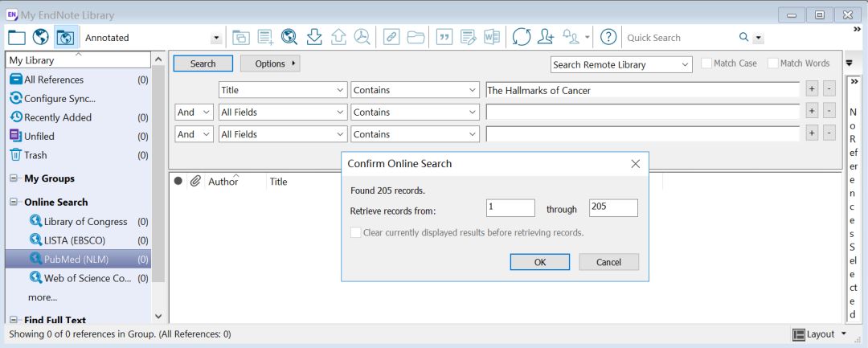
Task: Remove the first search row
Action: tap(828, 89)
